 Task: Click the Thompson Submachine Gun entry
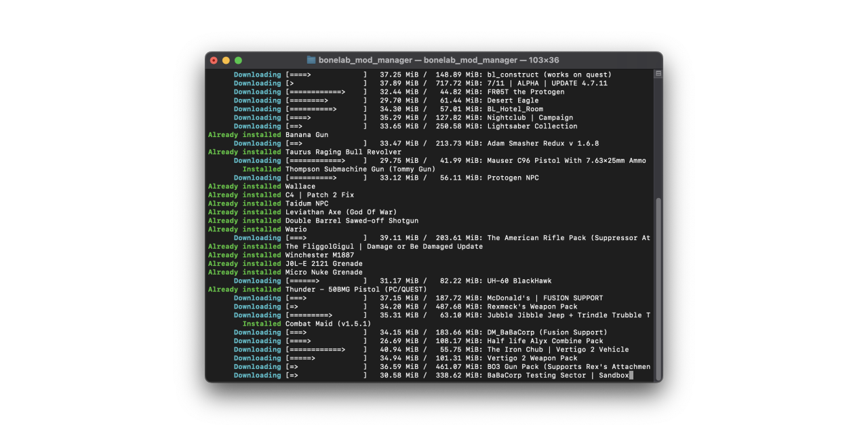[360, 169]
